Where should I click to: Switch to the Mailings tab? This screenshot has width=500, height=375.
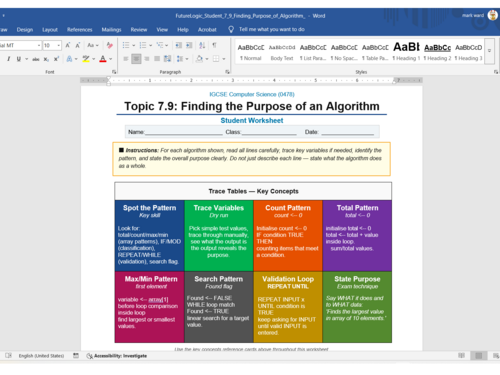(111, 30)
